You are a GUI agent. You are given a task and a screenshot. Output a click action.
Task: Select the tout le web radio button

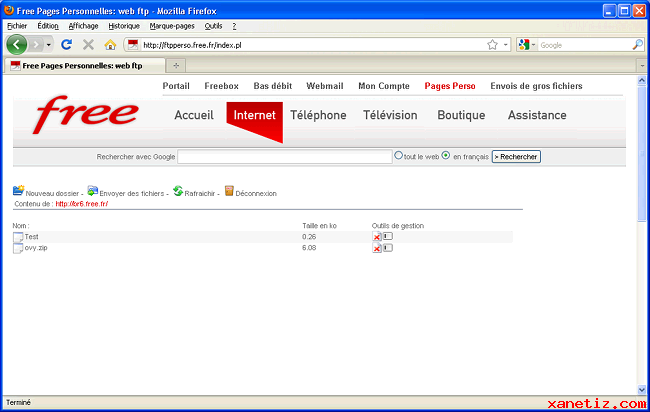398,155
